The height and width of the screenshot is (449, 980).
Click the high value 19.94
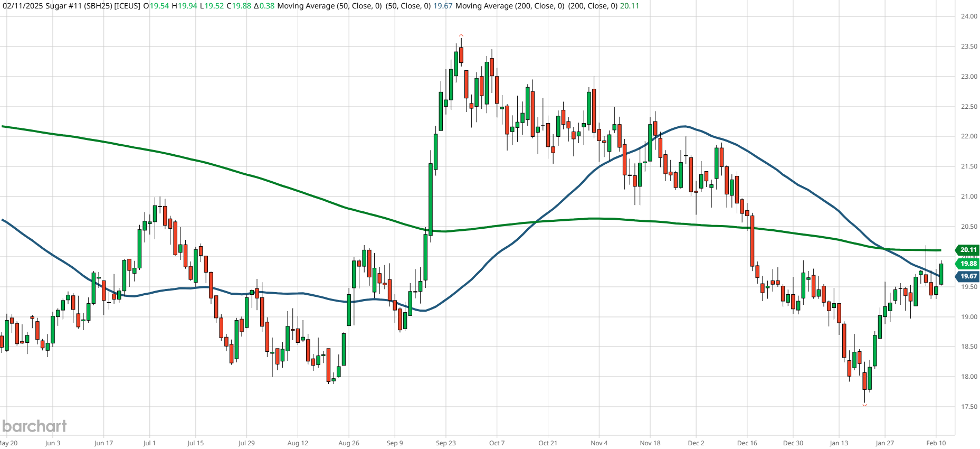click(188, 6)
